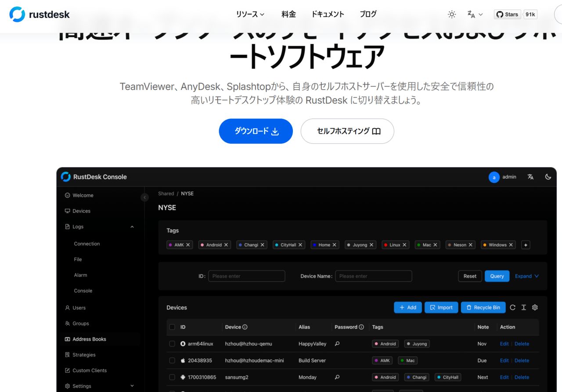This screenshot has height=392, width=562.
Task: Expand the search filters
Action: pyautogui.click(x=527, y=276)
